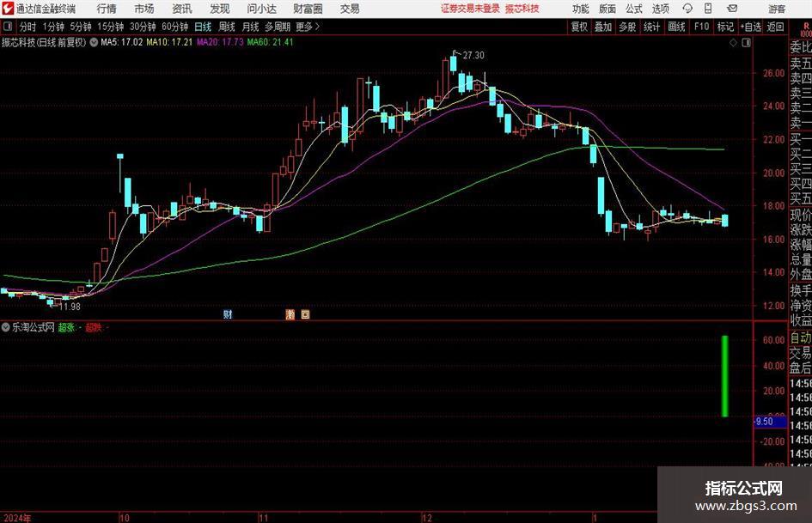812x523 pixels.
Task: Open the 问小达 menu
Action: (261, 9)
